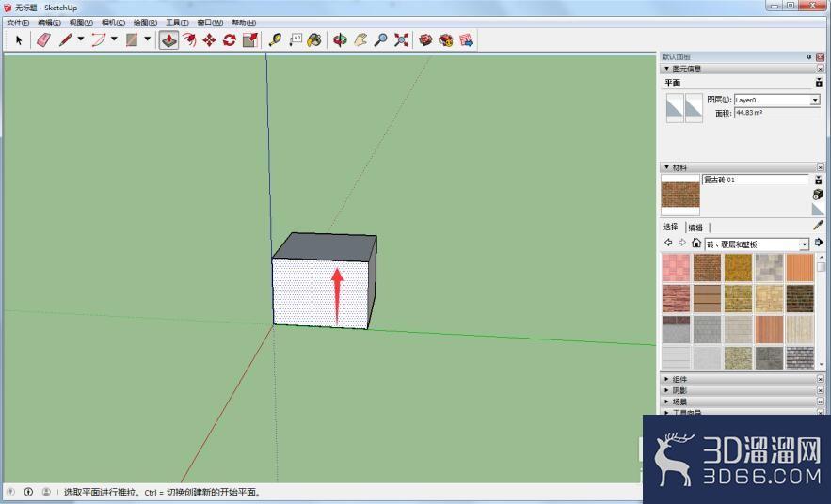Go forward in material library
Viewport: 831px width, 504px height.
[682, 243]
